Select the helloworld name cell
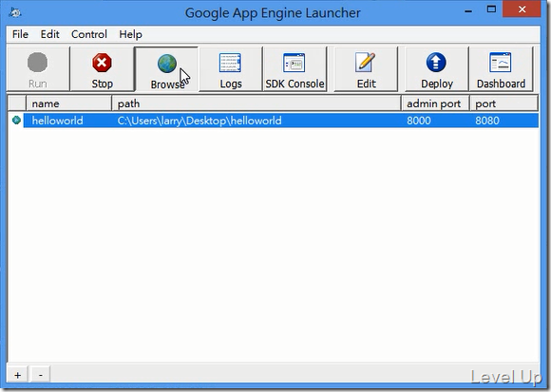The width and height of the screenshot is (551, 392). pyautogui.click(x=58, y=121)
